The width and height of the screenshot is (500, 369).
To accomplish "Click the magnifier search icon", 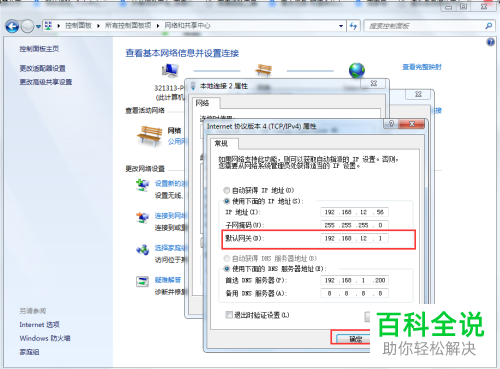I will 489,26.
